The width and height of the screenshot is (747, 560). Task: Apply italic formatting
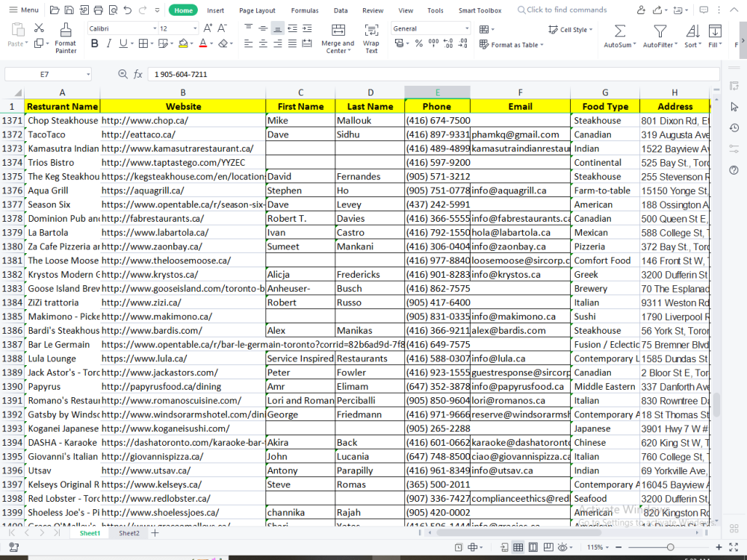(109, 44)
